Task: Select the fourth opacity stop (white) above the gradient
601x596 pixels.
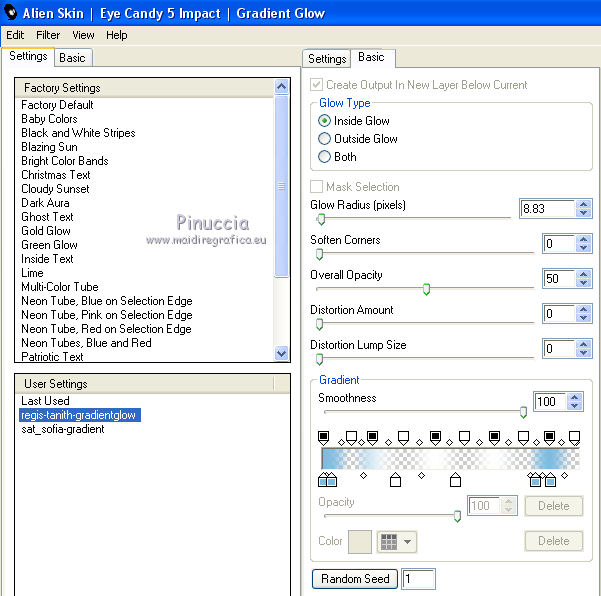Action: 403,438
